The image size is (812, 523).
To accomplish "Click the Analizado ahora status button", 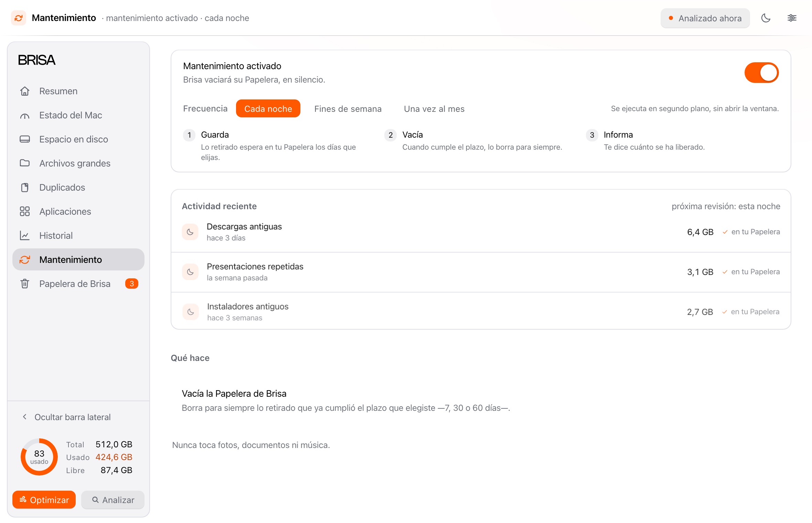I will [705, 18].
